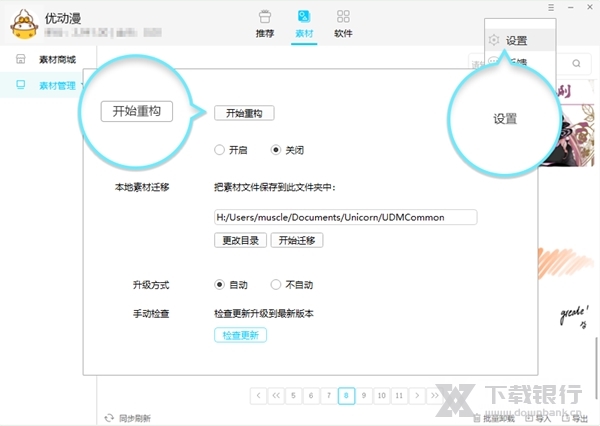Screen dimensions: 600x426
Task: Click the 本地素材迁移 label
Action: [142, 187]
